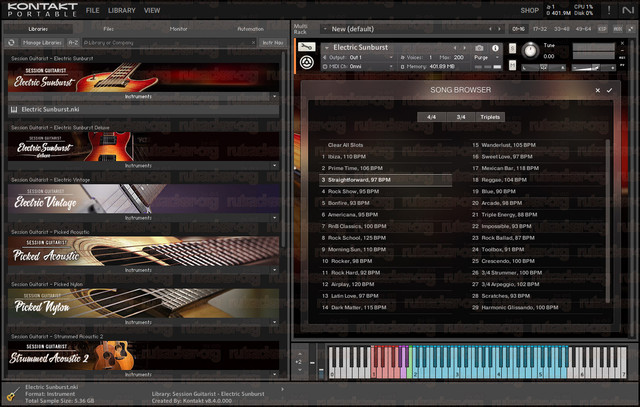This screenshot has width=640, height=407.
Task: Open the Output Out 1 dropdown
Action: [358, 58]
